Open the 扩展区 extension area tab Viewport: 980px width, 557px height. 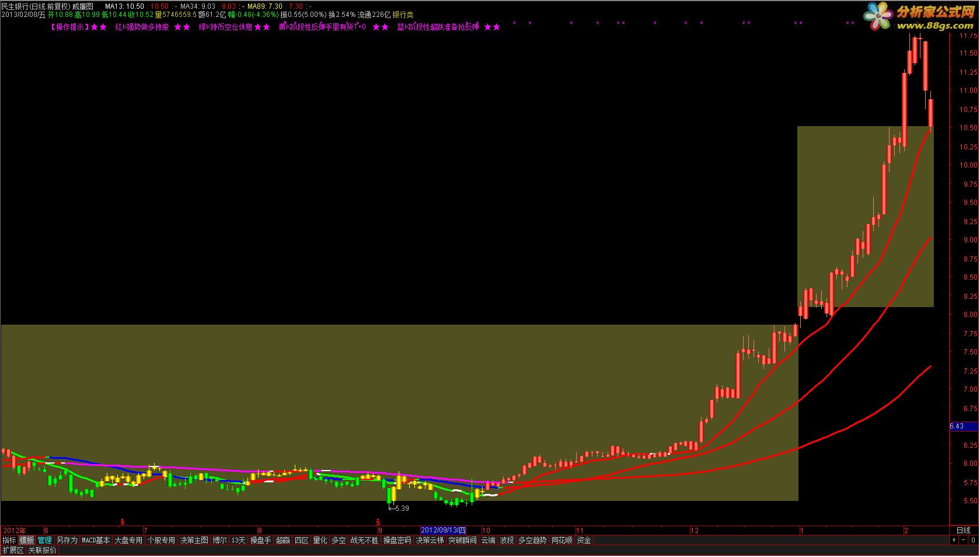tap(13, 550)
